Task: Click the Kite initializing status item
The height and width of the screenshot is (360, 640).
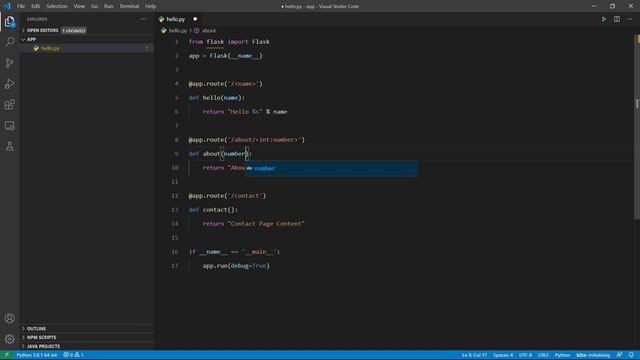Action: click(593, 355)
